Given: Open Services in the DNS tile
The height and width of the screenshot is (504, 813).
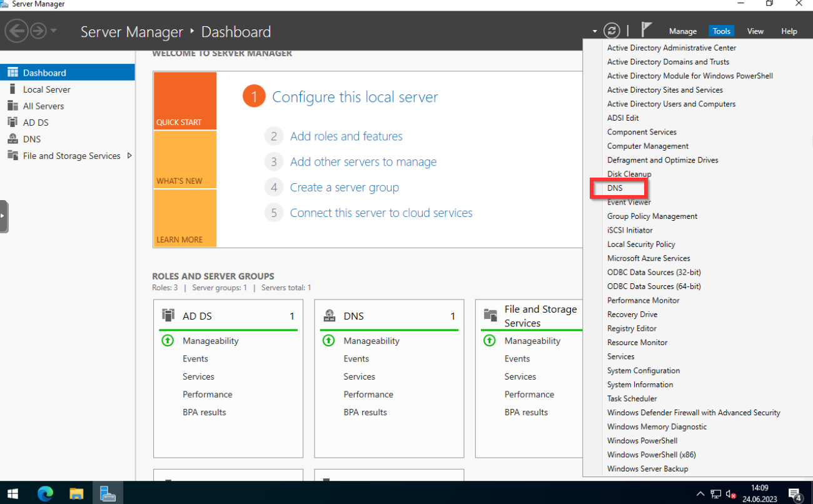Looking at the screenshot, I should click(x=359, y=376).
